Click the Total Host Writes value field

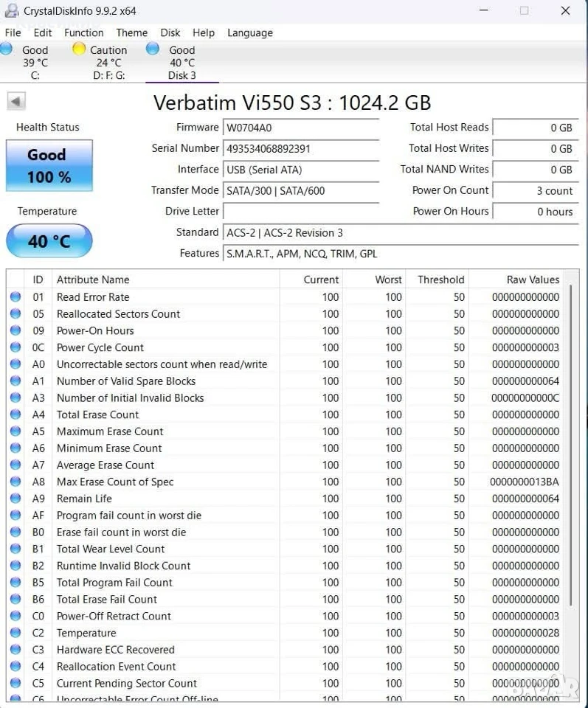coord(535,148)
